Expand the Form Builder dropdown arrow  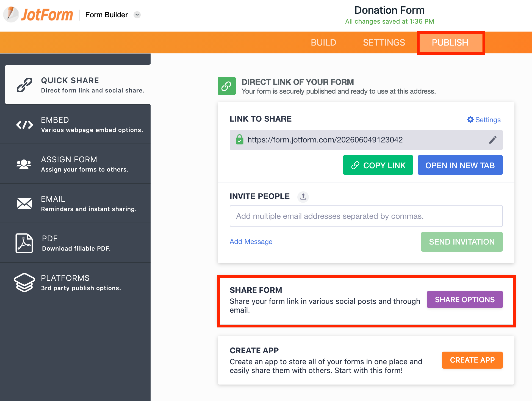coord(137,15)
